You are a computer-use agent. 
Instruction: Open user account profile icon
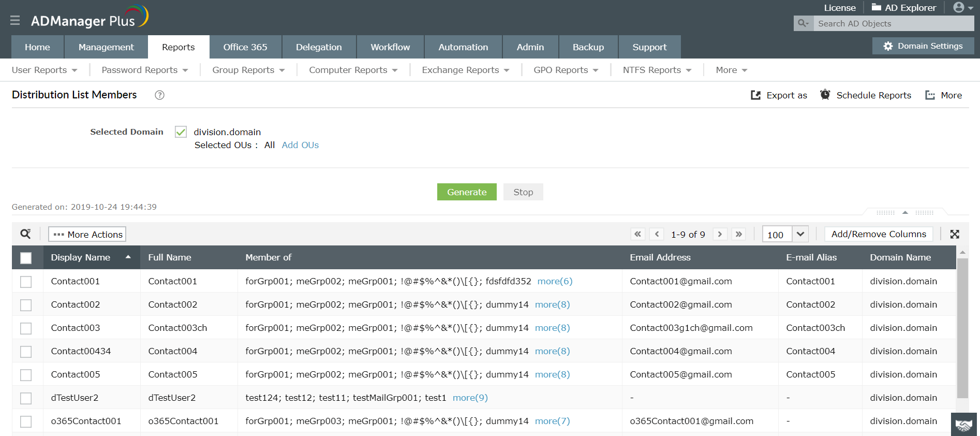point(963,7)
